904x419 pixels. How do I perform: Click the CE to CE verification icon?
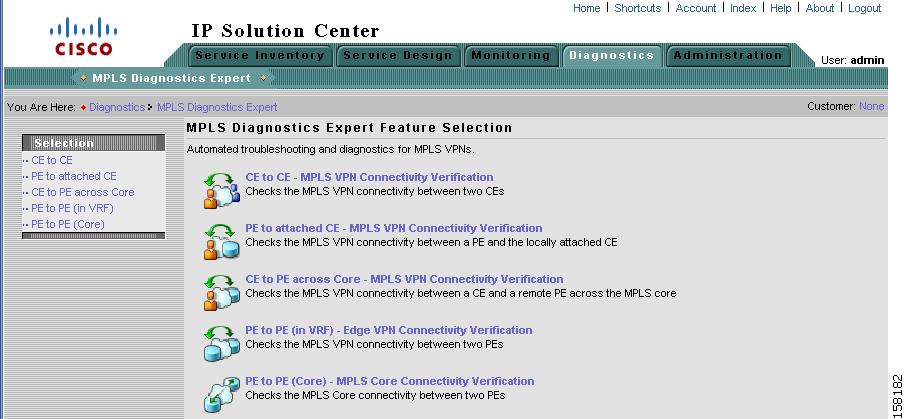click(x=221, y=190)
